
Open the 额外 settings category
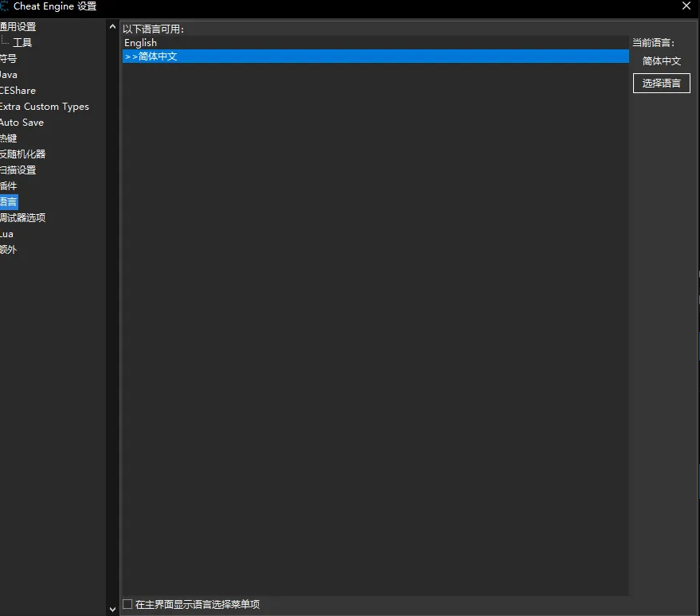coord(9,250)
